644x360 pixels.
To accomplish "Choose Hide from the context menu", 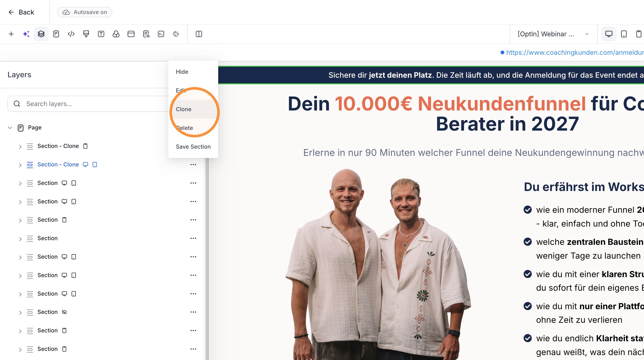I will pyautogui.click(x=193, y=72).
